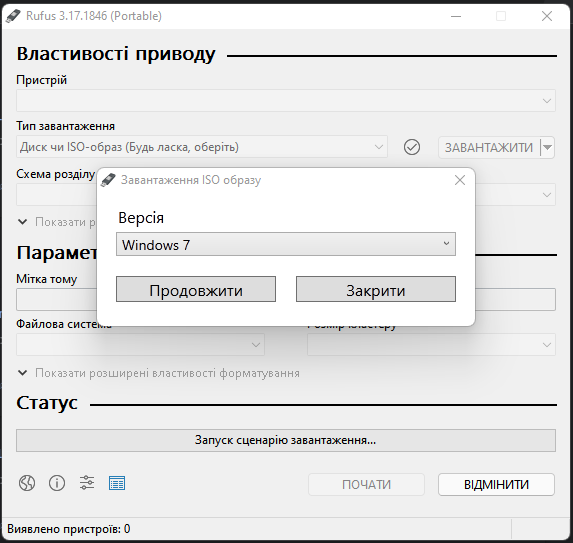573x543 pixels.
Task: Close the Завантаження ISO образу dialog
Action: (x=460, y=180)
